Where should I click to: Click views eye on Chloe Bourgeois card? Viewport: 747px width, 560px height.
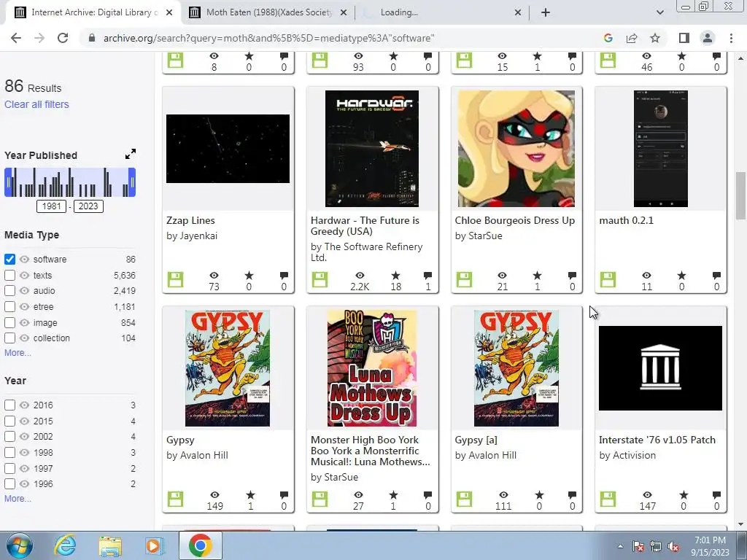coord(502,275)
